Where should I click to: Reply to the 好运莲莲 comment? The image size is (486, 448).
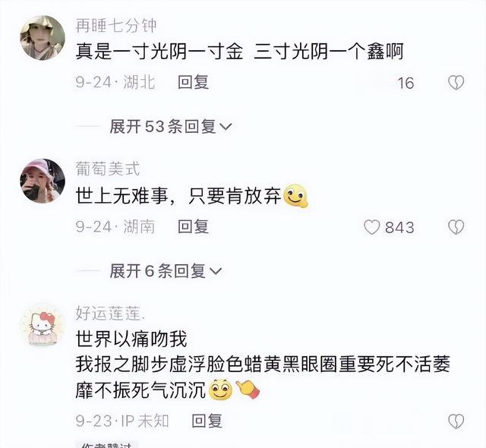207,421
